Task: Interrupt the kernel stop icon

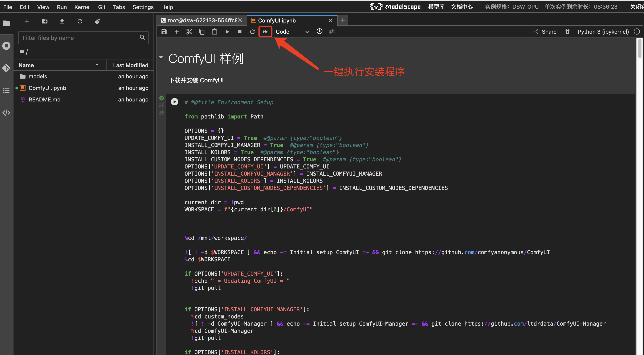Action: tap(240, 32)
